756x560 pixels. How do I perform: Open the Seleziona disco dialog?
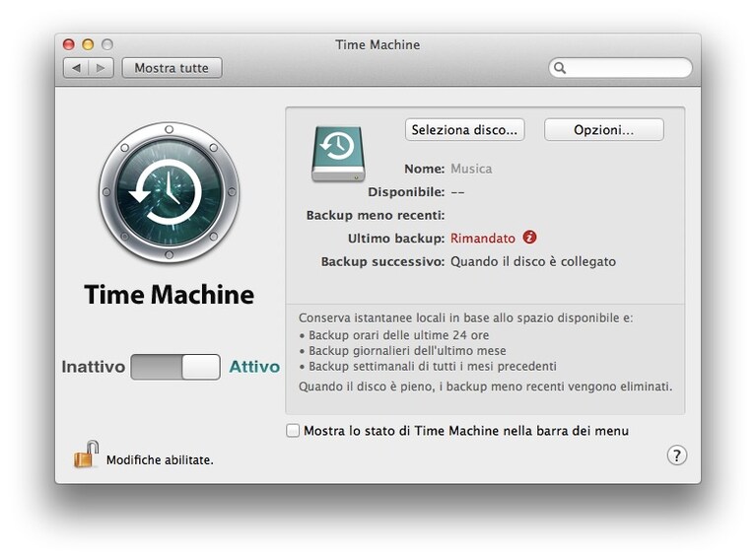tap(465, 130)
